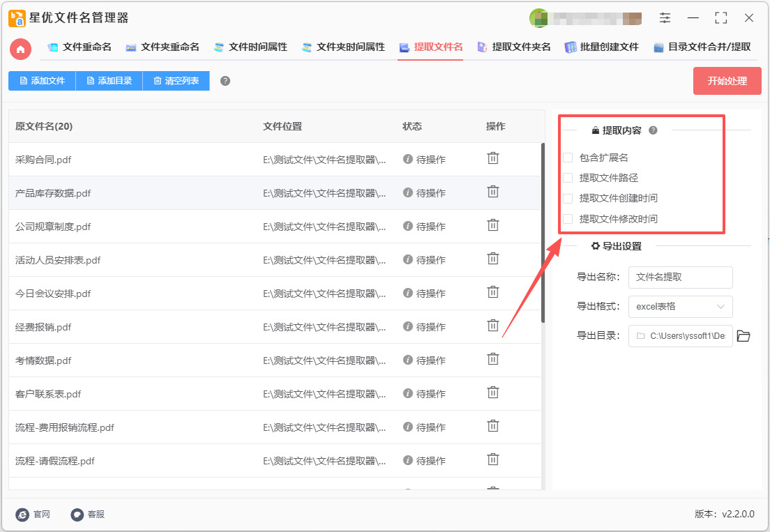The width and height of the screenshot is (770, 532).
Task: Click 文件位置 column header
Action: [x=282, y=126]
